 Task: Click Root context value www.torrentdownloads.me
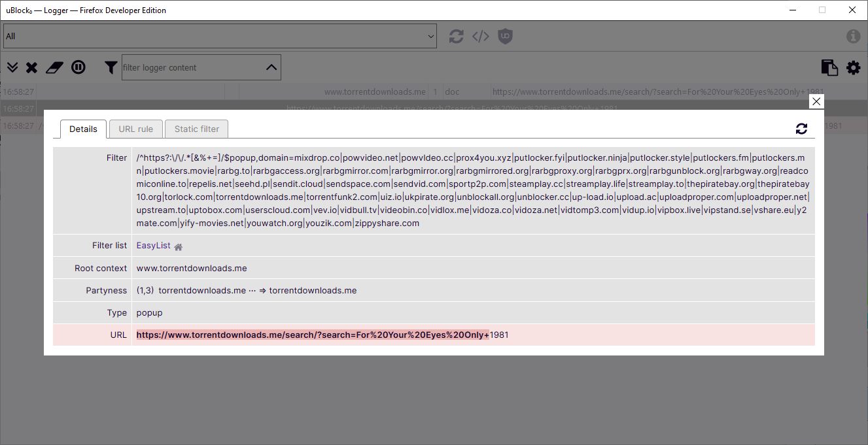[192, 268]
